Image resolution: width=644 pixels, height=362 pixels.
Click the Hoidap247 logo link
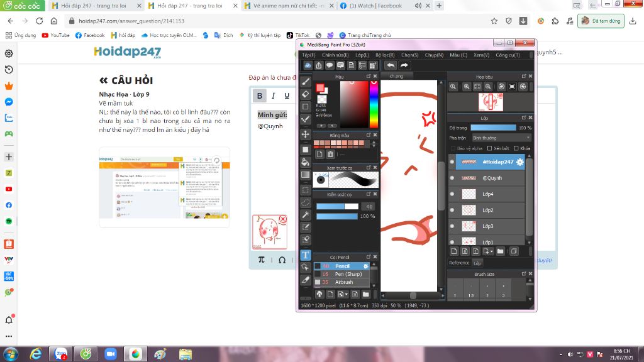click(128, 52)
